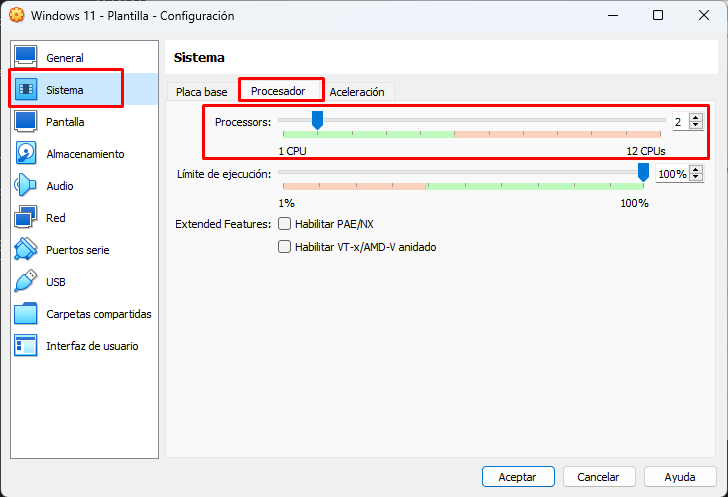Switch to the Placa base tab
Image resolution: width=728 pixels, height=497 pixels.
(x=202, y=92)
